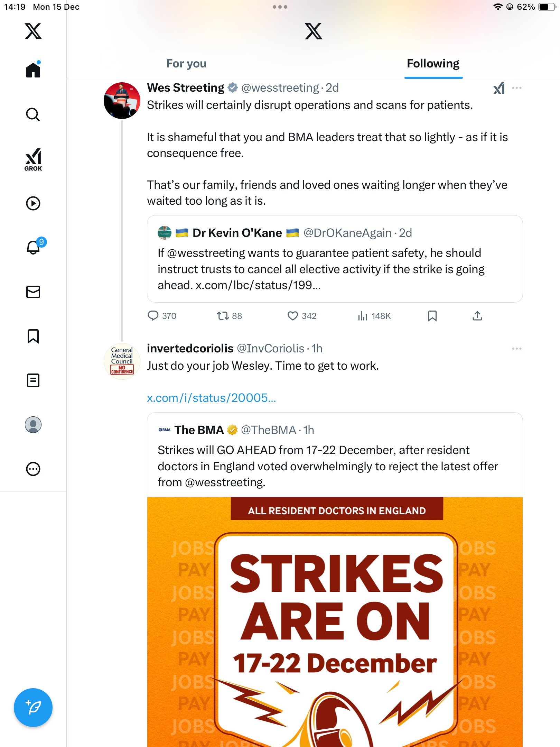560x747 pixels.
Task: Open Grok from the sidebar
Action: 33,159
